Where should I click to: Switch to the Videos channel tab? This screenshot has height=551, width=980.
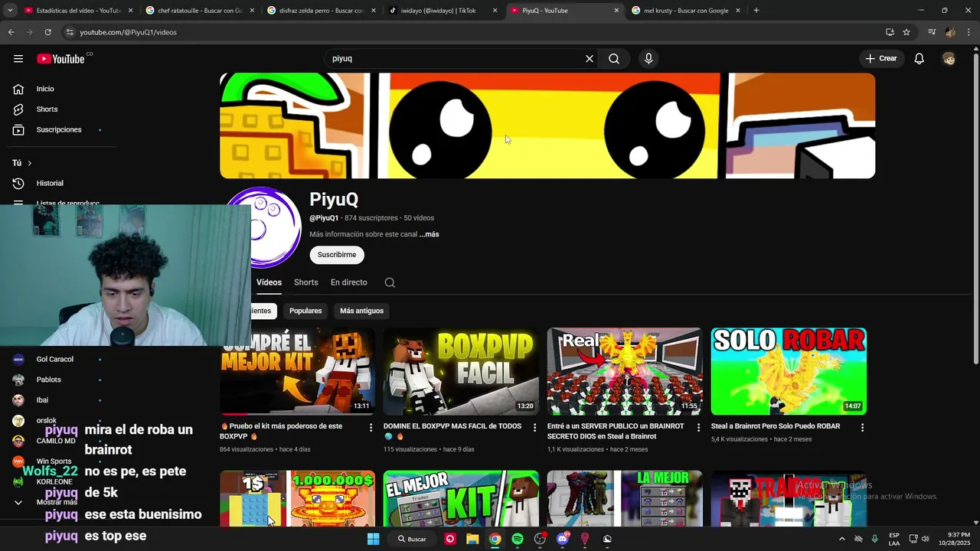269,282
